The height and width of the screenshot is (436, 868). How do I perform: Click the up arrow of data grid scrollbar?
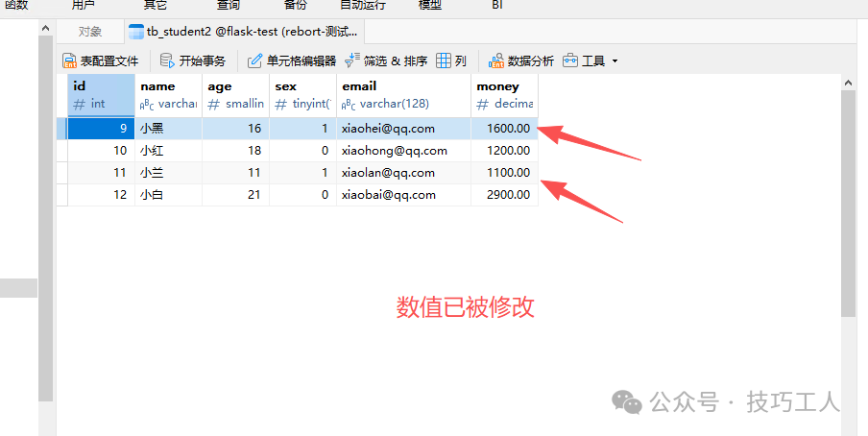(x=848, y=83)
